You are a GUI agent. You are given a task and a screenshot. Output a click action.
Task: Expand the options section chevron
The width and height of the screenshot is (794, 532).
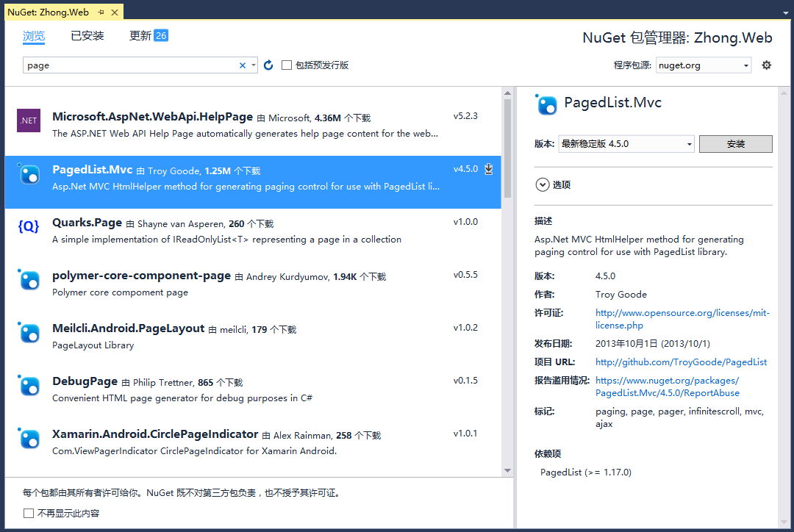coord(543,184)
